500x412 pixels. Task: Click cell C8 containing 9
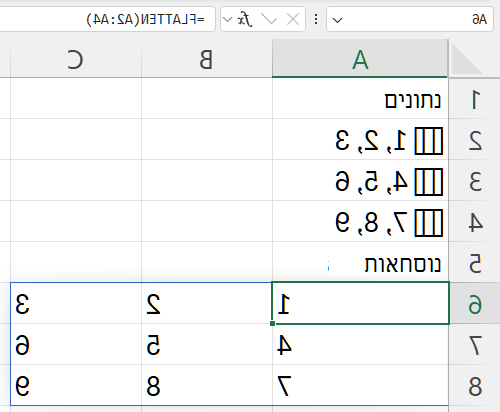76,385
